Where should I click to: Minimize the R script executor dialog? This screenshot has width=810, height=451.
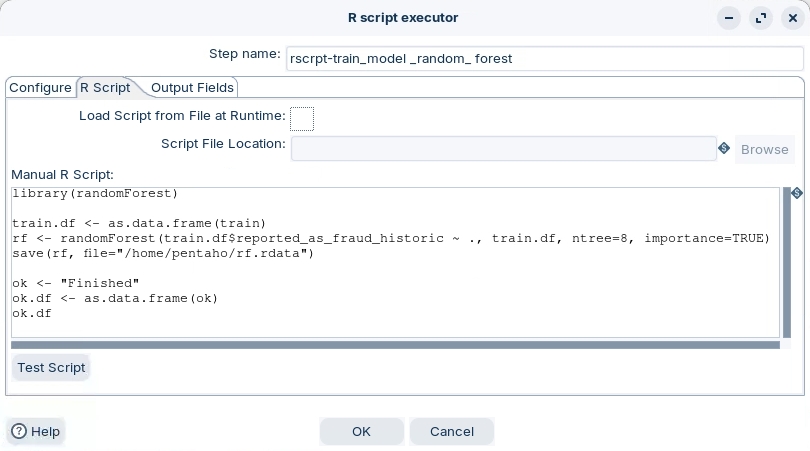click(x=731, y=18)
